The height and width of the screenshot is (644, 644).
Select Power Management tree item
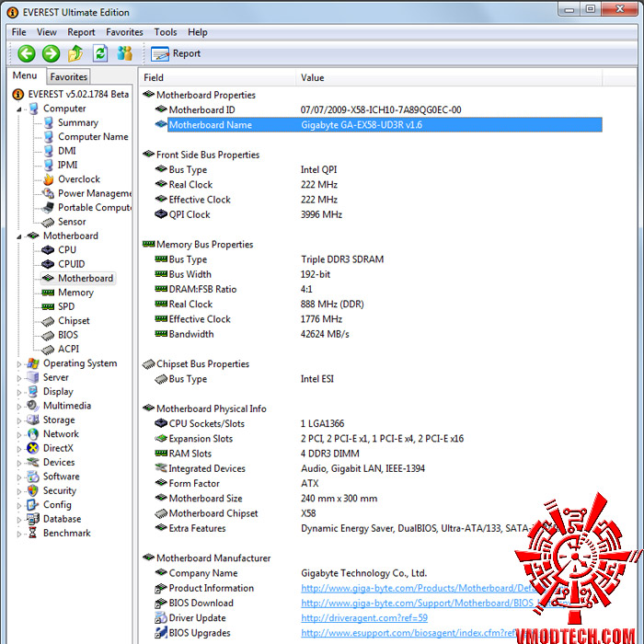(x=95, y=193)
